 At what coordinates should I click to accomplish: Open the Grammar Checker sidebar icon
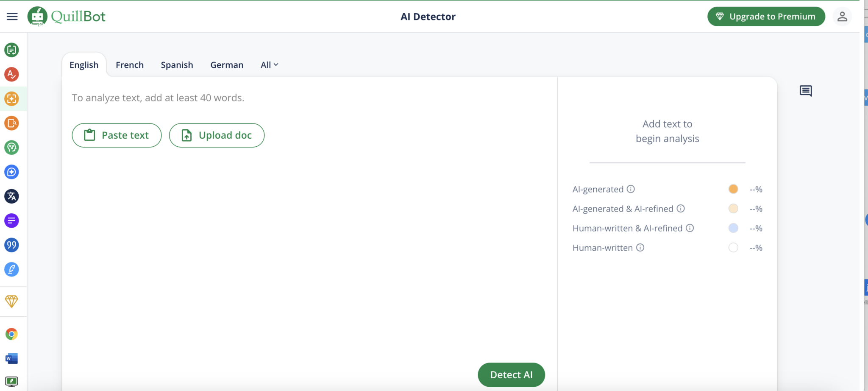(11, 74)
